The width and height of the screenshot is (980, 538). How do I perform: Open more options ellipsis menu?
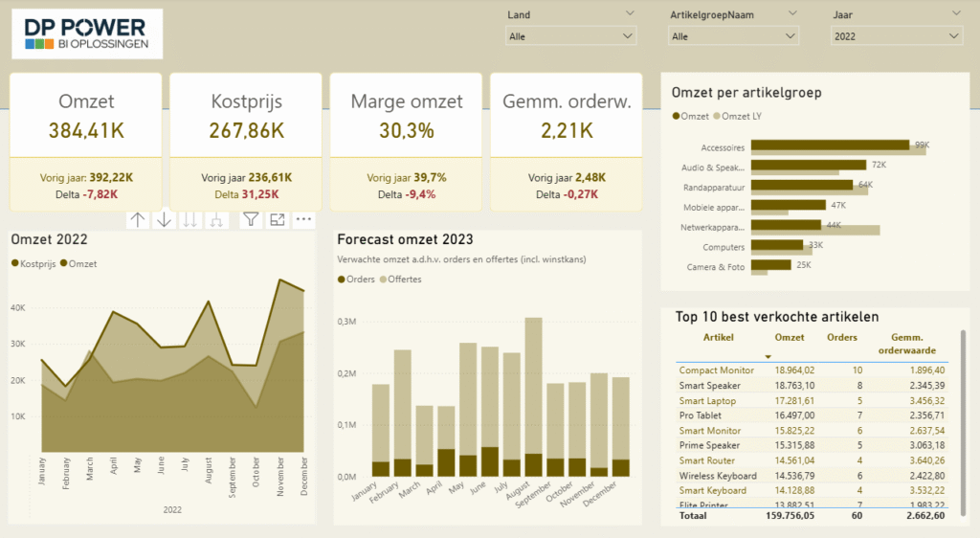tap(304, 219)
